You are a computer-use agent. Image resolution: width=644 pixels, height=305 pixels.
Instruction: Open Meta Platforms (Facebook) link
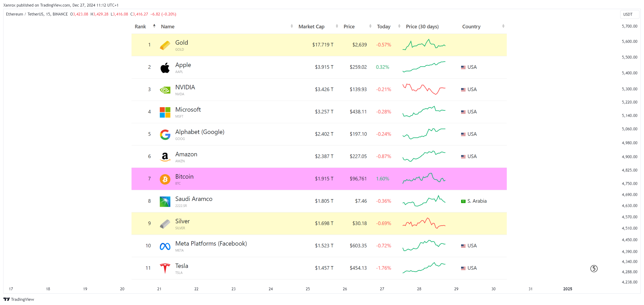click(x=211, y=244)
